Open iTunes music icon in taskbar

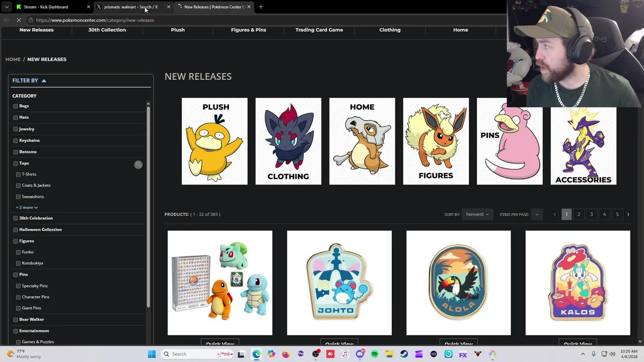click(x=345, y=354)
